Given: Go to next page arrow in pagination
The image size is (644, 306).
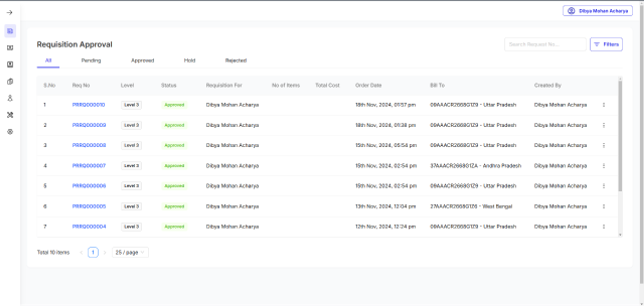Looking at the screenshot, I should click(105, 252).
